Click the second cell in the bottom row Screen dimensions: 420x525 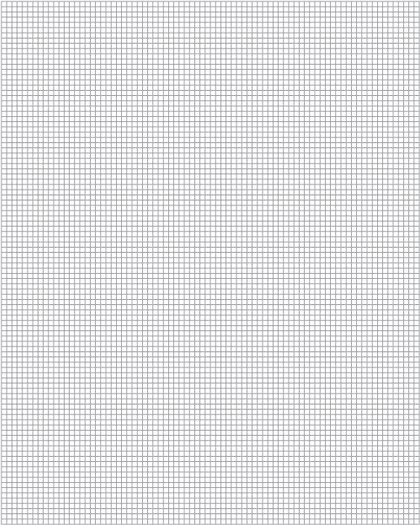(9, 521)
